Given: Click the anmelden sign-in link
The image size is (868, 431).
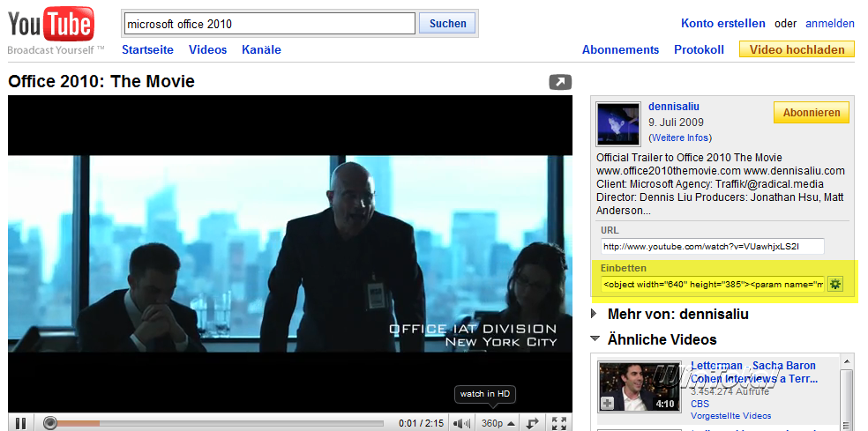Looking at the screenshot, I should point(830,23).
